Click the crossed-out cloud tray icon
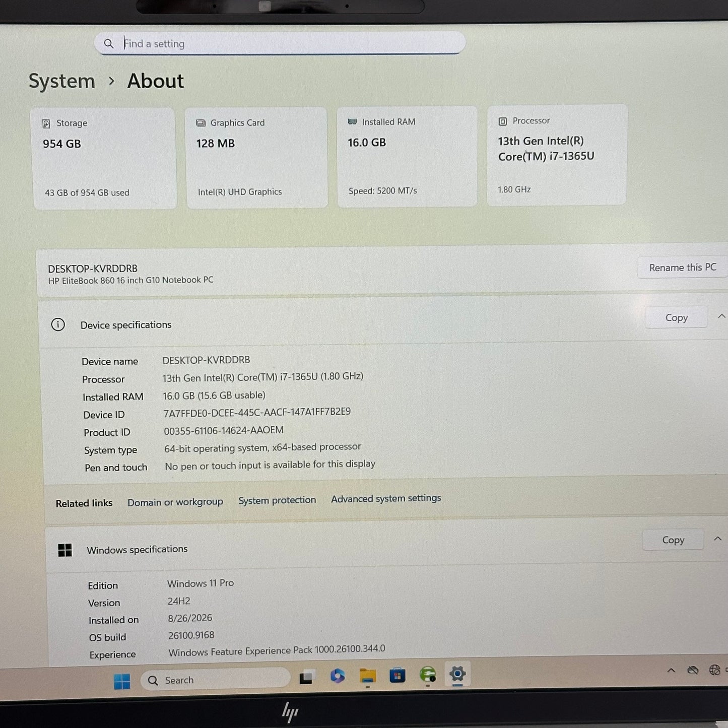This screenshot has height=728, width=728. pos(693,670)
